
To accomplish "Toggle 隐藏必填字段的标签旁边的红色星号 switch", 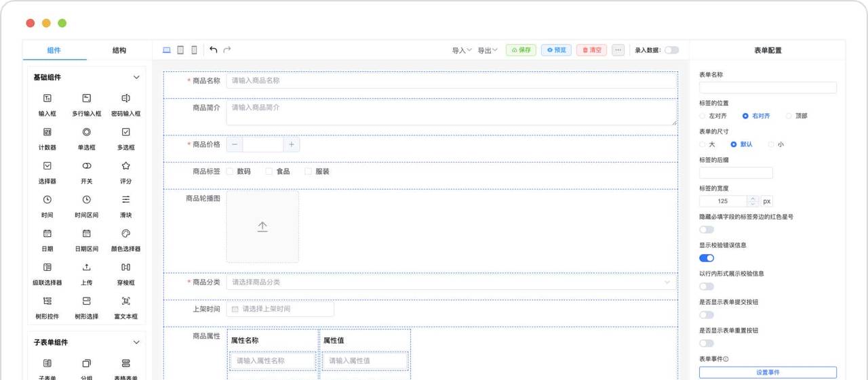I will point(707,230).
